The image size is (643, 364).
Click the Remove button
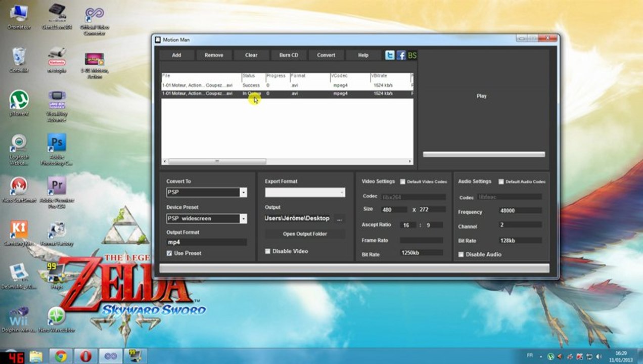(x=214, y=55)
